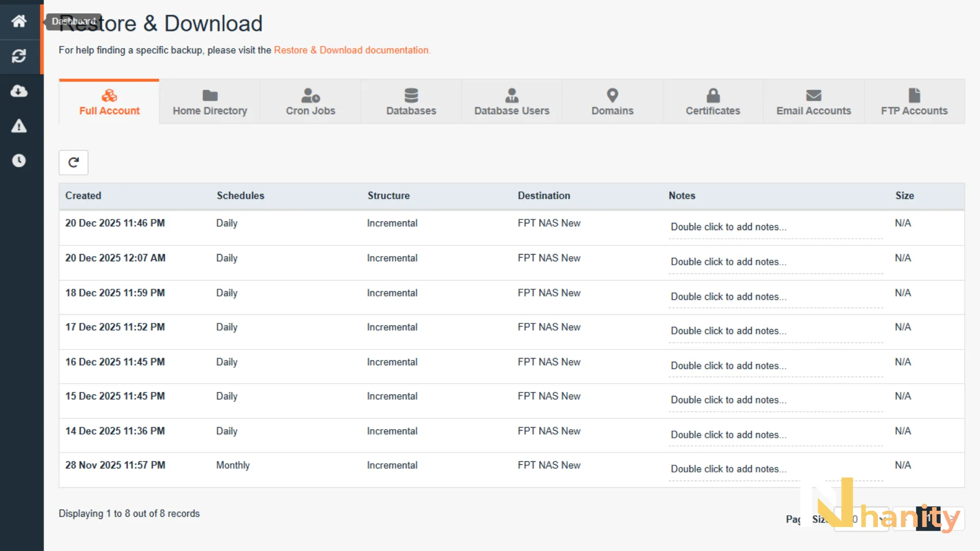
Task: Sort by the Structure column header
Action: [x=388, y=195]
